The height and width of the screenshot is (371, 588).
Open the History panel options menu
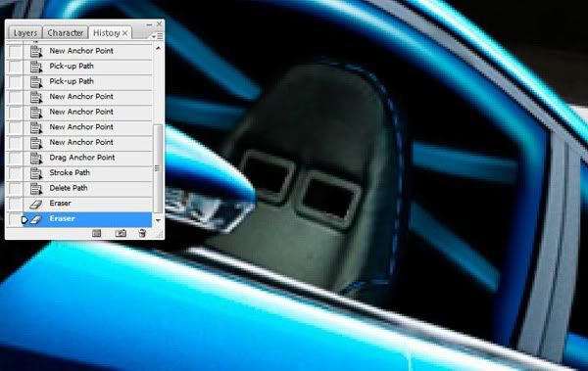click(x=157, y=36)
